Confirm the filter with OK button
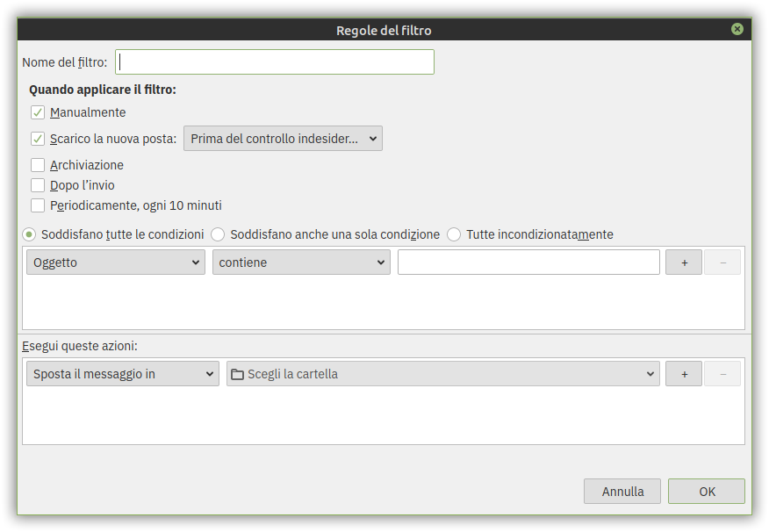 pos(707,492)
